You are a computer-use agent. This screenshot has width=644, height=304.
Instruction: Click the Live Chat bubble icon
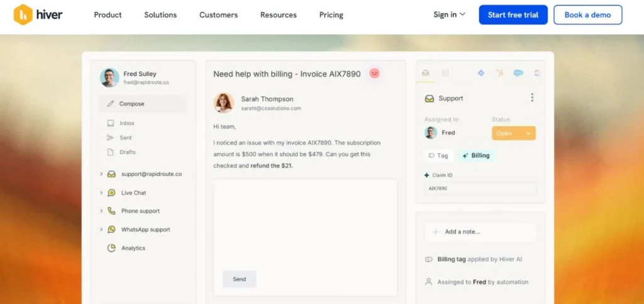coord(111,193)
